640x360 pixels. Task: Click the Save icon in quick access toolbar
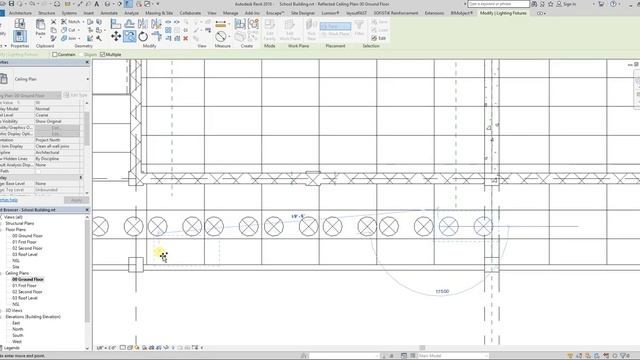click(11, 4)
